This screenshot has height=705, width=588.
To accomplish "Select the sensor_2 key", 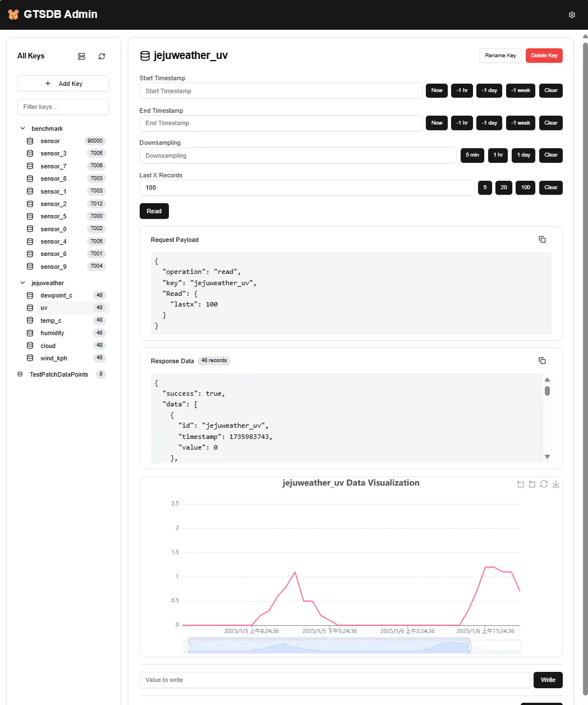I will pos(66,204).
